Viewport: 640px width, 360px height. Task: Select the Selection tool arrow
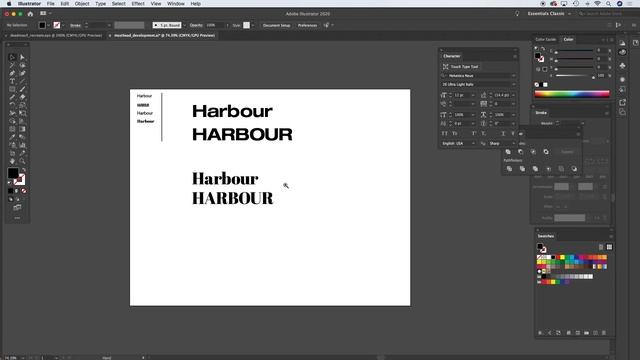coord(12,57)
